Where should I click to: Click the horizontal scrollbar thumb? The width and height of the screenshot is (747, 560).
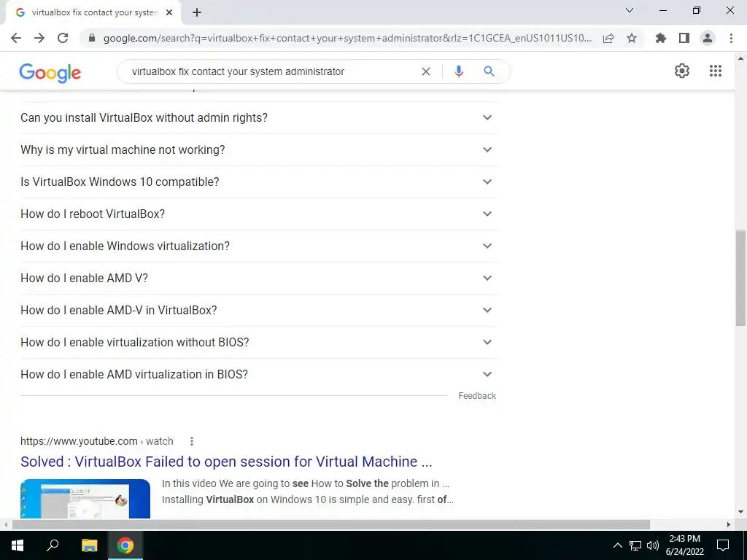(331, 525)
